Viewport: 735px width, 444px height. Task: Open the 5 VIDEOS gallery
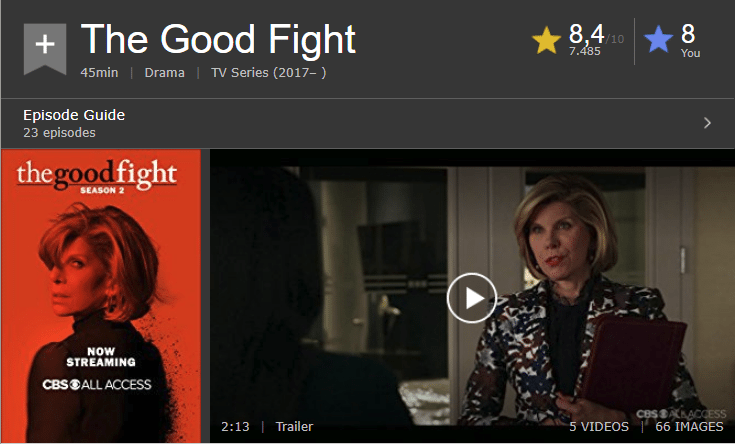(599, 426)
